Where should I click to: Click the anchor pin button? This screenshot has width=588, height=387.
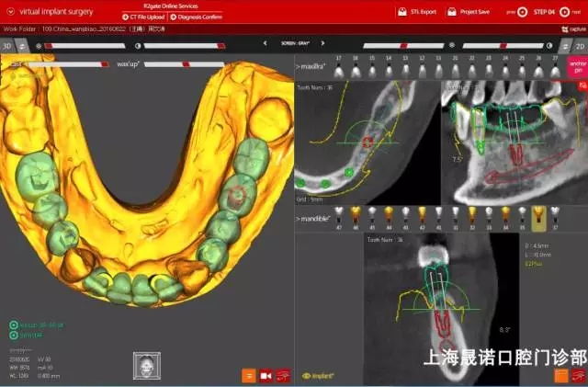click(577, 65)
